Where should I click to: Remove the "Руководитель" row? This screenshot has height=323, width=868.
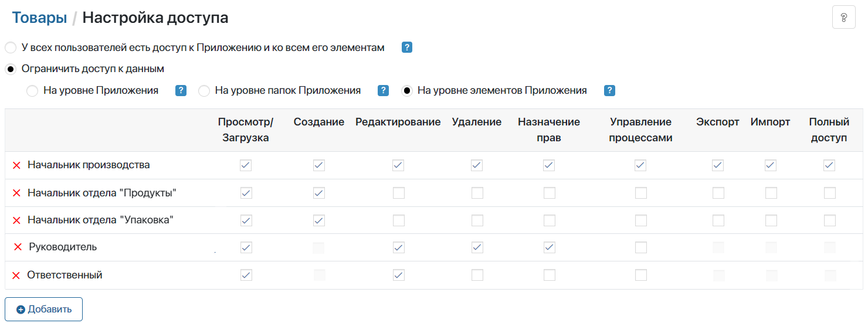18,247
